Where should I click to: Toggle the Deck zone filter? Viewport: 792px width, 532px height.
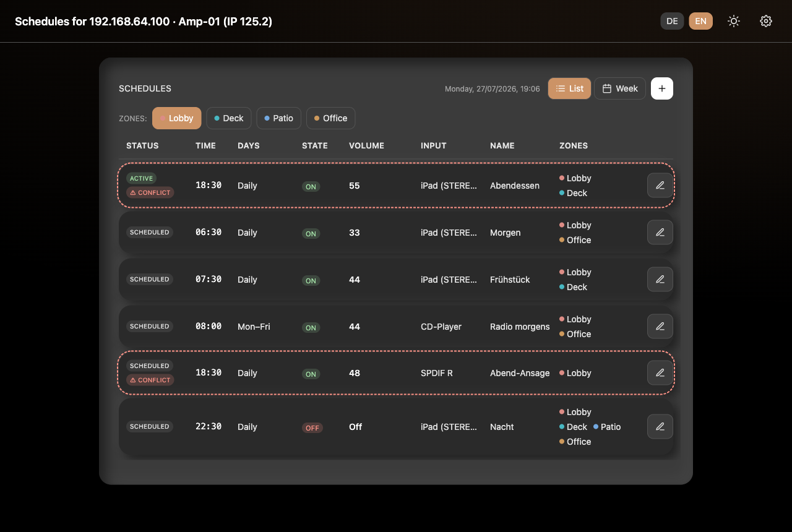click(x=229, y=118)
